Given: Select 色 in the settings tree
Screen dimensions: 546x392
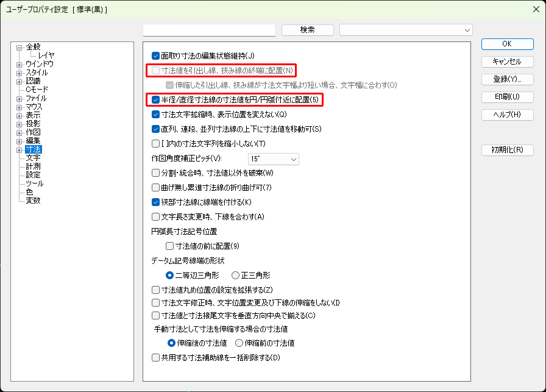Looking at the screenshot, I should (29, 192).
